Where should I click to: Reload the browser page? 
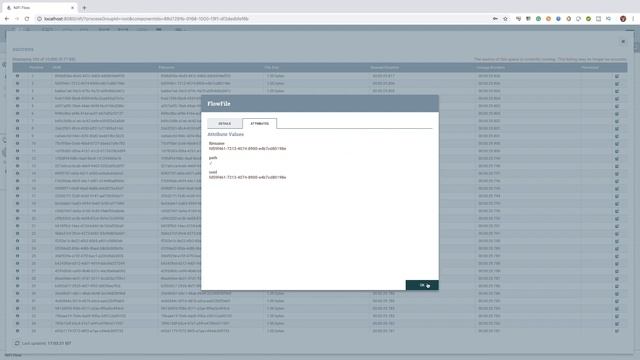click(27, 19)
